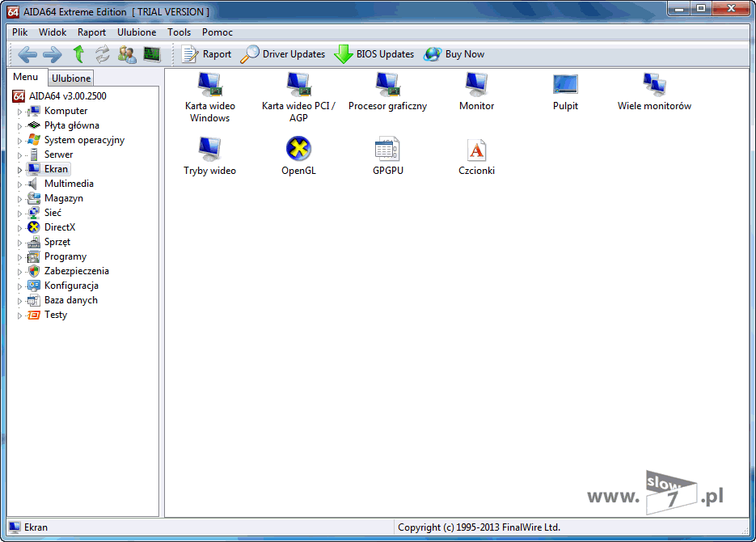Click the Copyright FinalWire Ltd. status text
This screenshot has height=542, width=756.
coord(479,527)
